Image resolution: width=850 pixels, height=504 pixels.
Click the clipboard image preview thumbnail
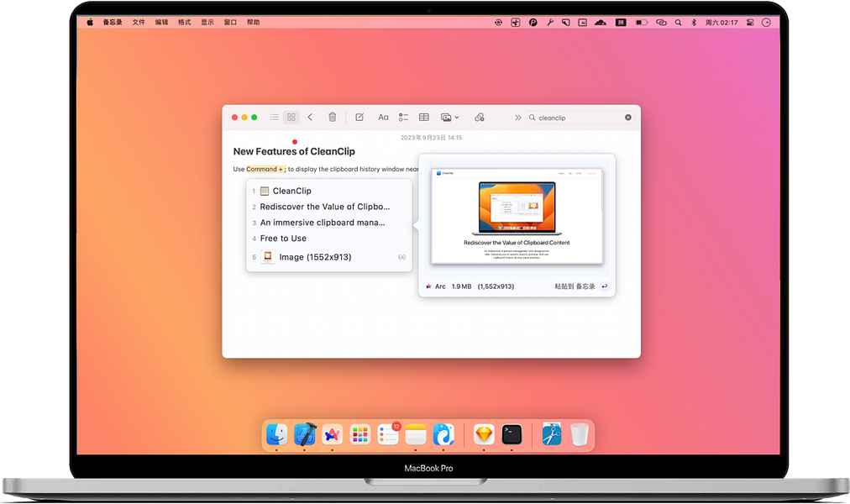click(517, 216)
